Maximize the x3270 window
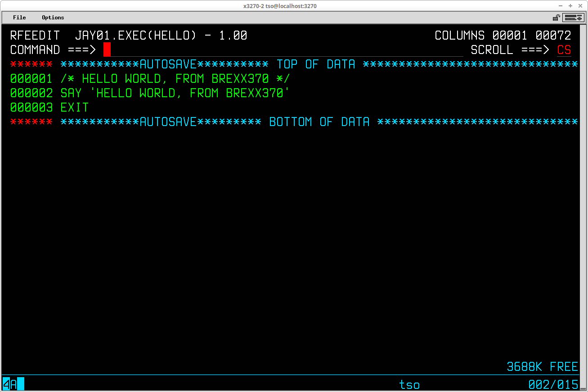 click(x=570, y=6)
